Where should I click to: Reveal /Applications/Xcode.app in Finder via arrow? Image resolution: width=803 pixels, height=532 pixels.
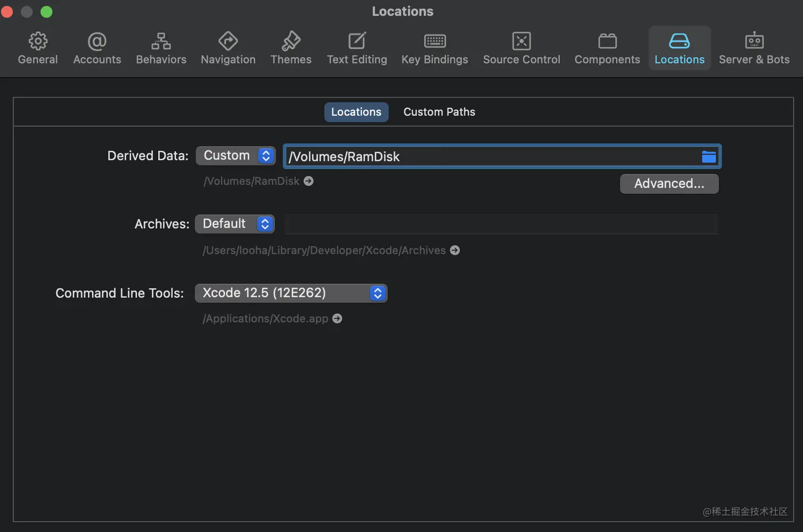pos(337,319)
